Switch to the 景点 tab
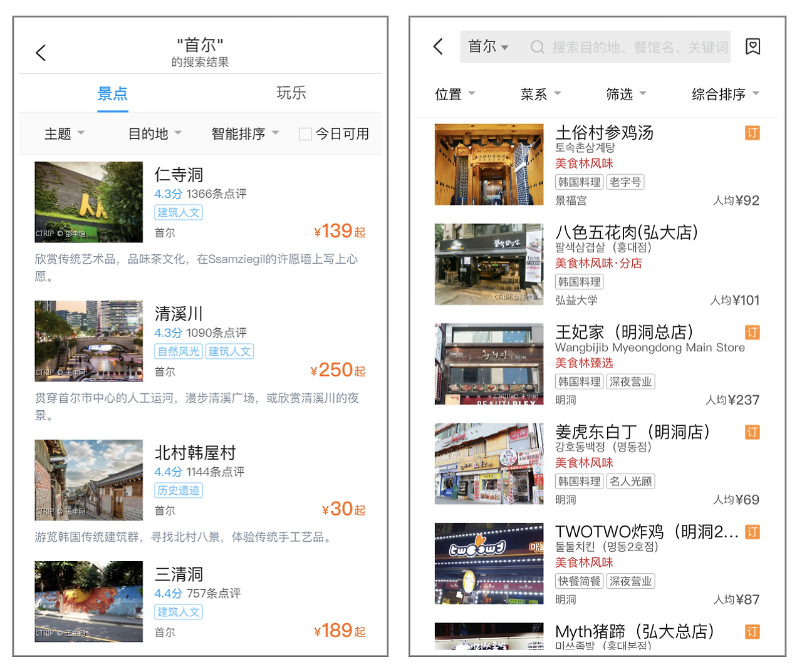The width and height of the screenshot is (802, 672). click(113, 94)
